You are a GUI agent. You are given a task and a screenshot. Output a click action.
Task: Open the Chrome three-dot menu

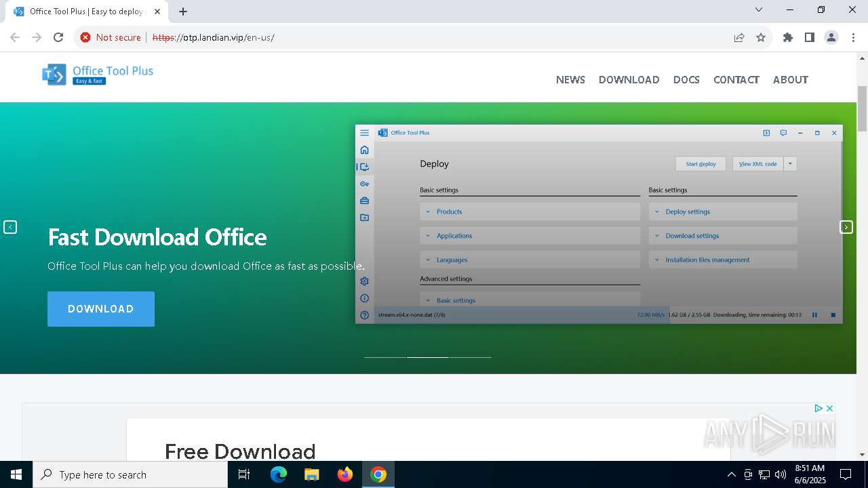[853, 37]
